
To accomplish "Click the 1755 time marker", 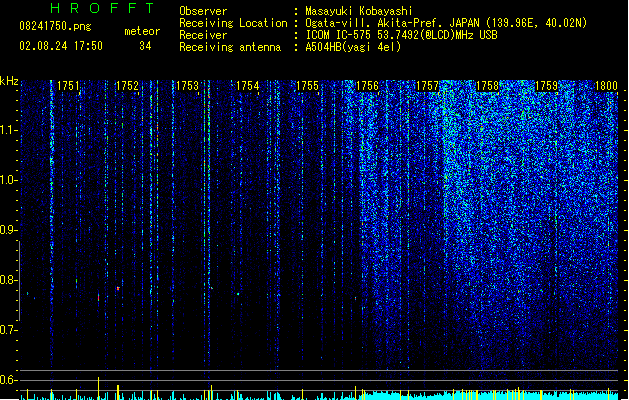I will 307,86.
